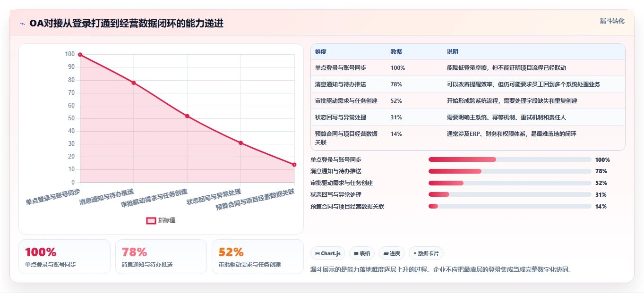
Task: Click x-axis label 单点登录与账号同步 under chart
Action: tap(53, 196)
